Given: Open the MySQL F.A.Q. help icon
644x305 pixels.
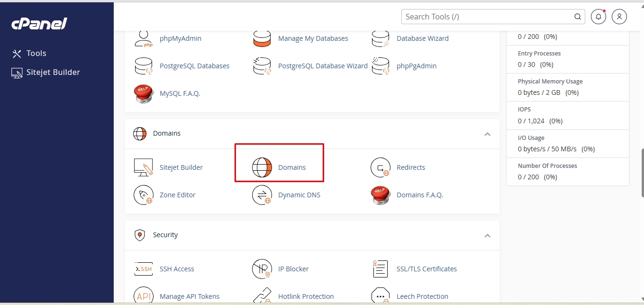Looking at the screenshot, I should pos(144,93).
